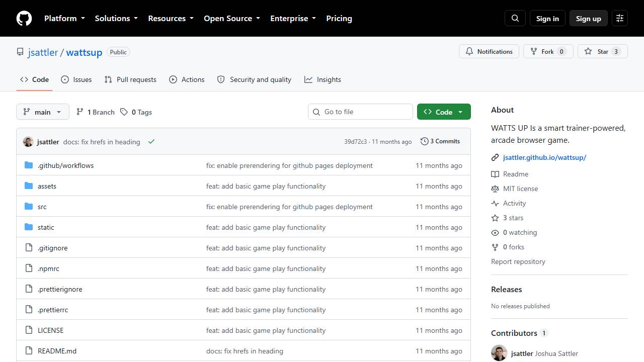Click the Sign up button
The image size is (644, 362).
589,18
